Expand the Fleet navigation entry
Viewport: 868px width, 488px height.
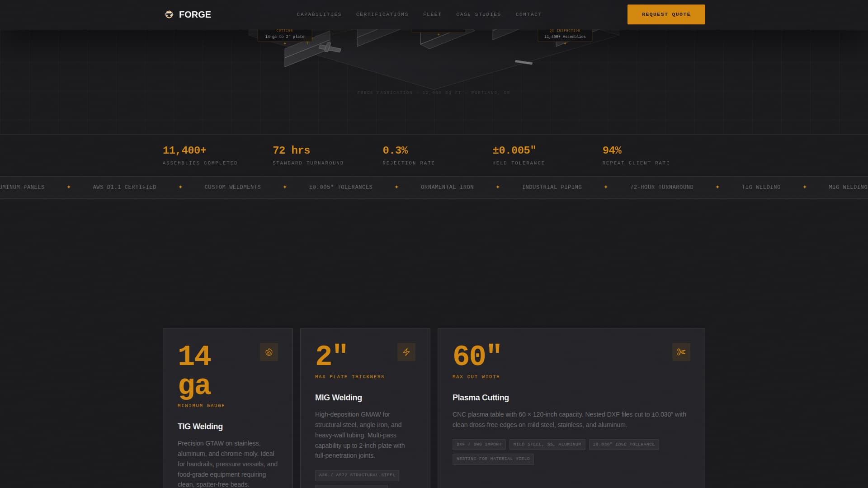coord(432,14)
